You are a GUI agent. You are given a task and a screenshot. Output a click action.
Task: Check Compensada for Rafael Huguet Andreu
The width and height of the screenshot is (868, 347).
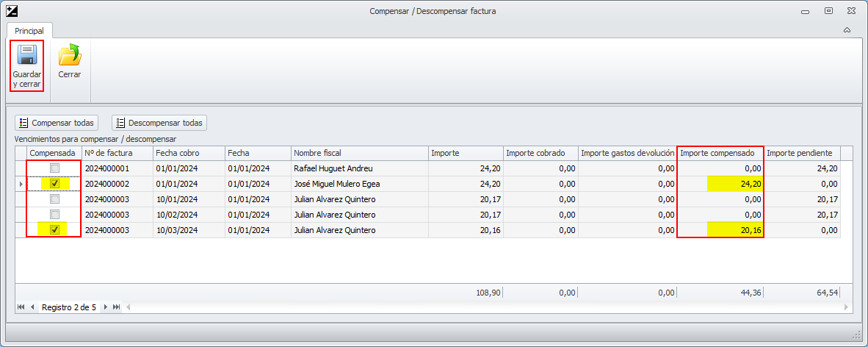click(54, 168)
